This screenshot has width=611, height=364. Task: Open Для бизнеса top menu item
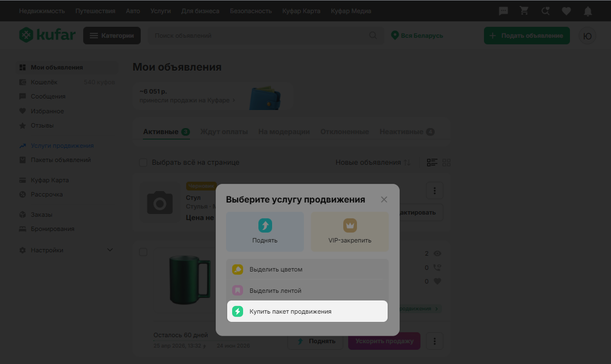(200, 11)
